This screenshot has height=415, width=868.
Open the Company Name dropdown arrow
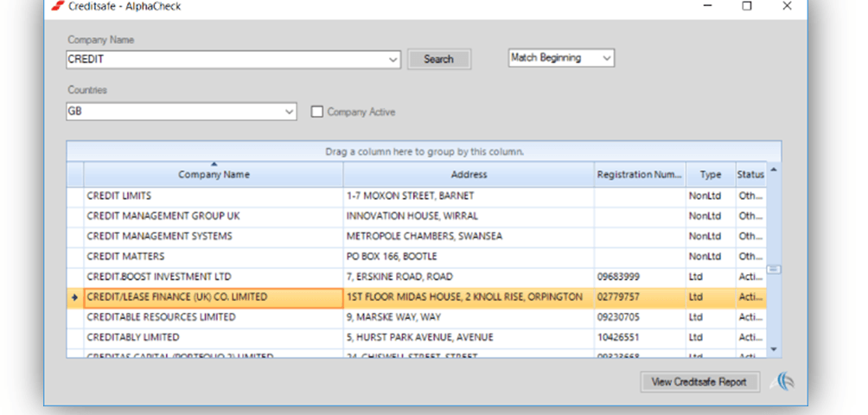(x=393, y=59)
